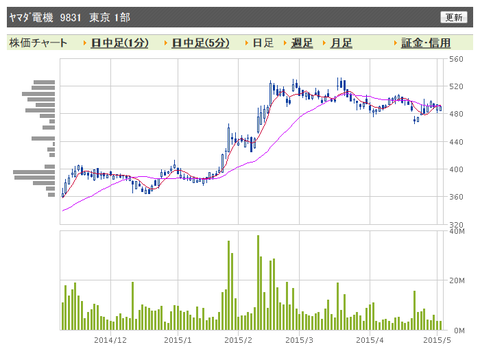Click the 360 price axis label

point(456,197)
